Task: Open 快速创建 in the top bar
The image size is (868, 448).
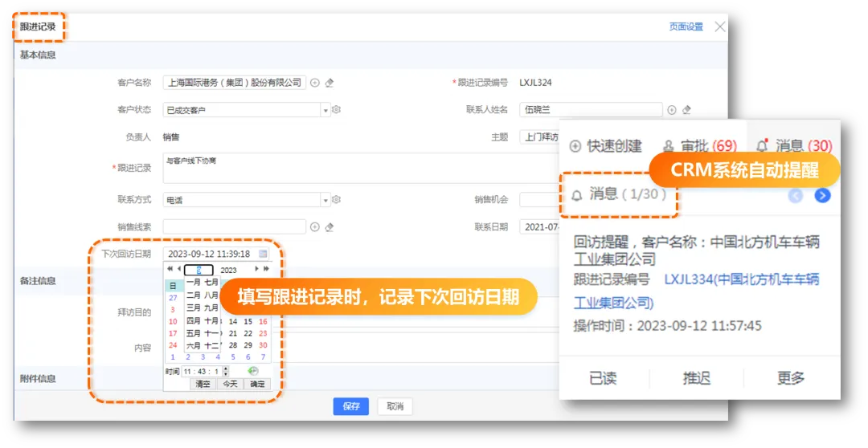Action: coord(606,146)
